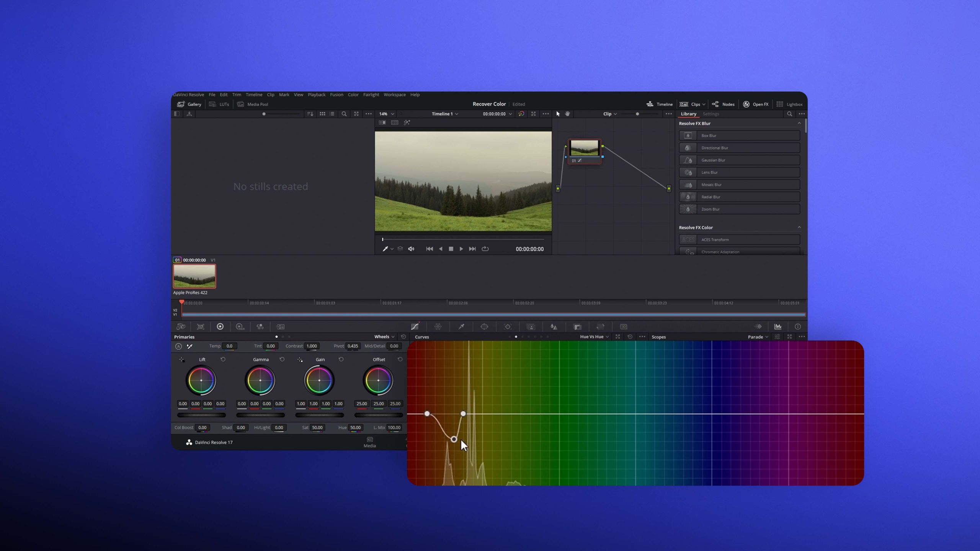The image size is (980, 551).
Task: Open the Tracker palette
Action: [x=508, y=326]
